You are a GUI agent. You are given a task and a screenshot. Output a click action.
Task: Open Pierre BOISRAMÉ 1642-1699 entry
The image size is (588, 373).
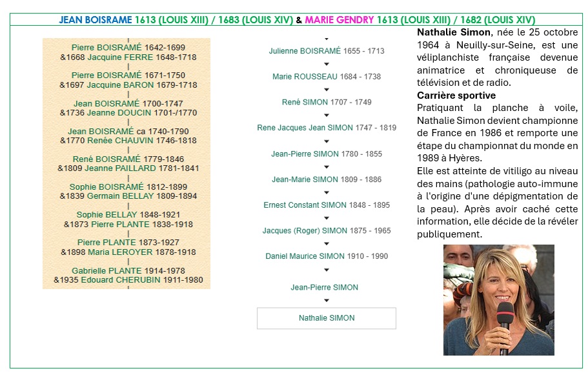point(128,48)
